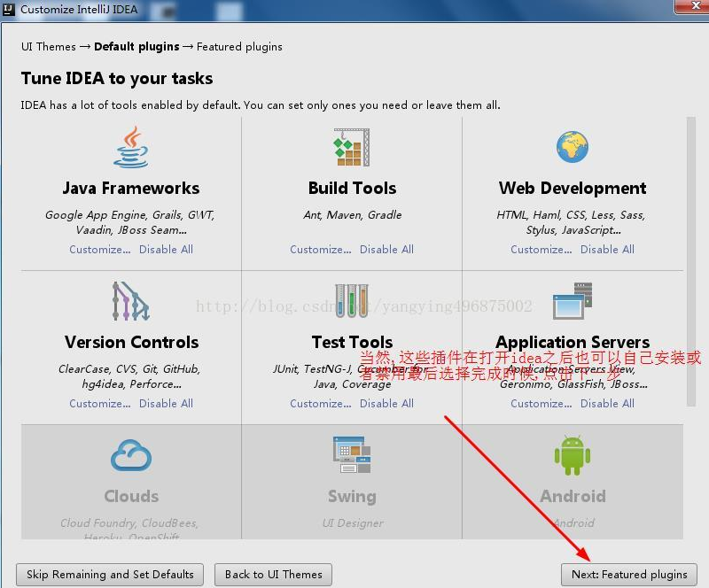Image resolution: width=709 pixels, height=588 pixels.
Task: Select the Build Tools heading
Action: point(352,188)
